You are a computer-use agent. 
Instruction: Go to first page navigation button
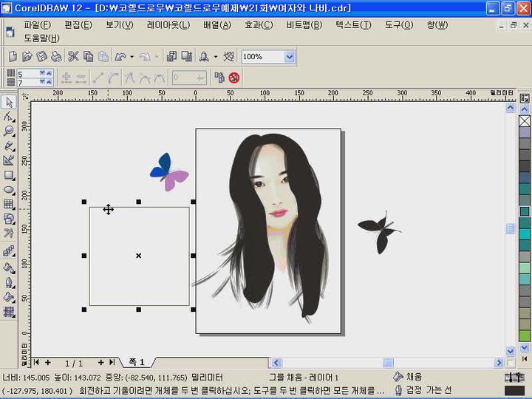pos(36,362)
